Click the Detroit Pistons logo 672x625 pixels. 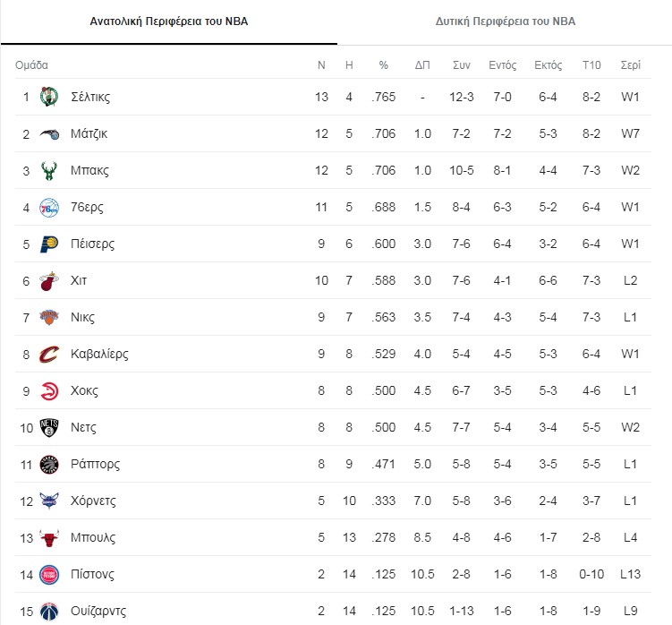tap(49, 574)
